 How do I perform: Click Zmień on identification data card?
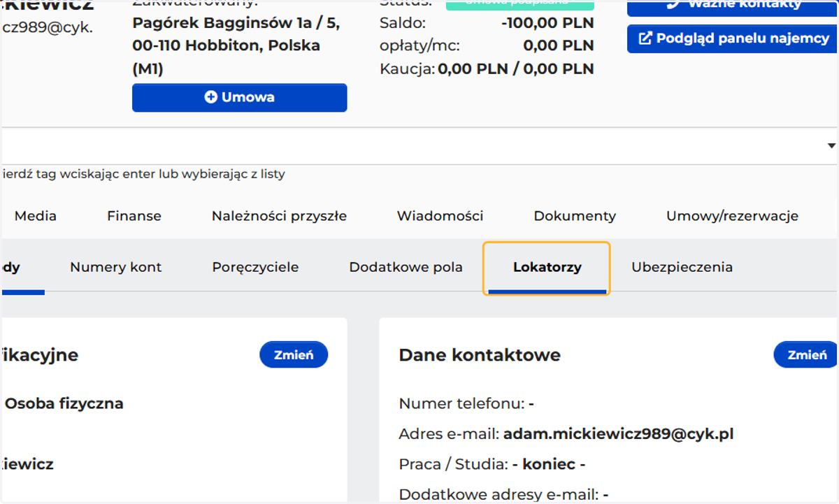click(294, 354)
